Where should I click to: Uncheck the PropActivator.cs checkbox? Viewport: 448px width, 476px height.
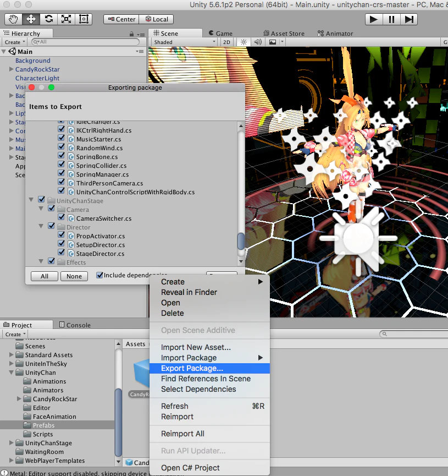[x=61, y=234]
